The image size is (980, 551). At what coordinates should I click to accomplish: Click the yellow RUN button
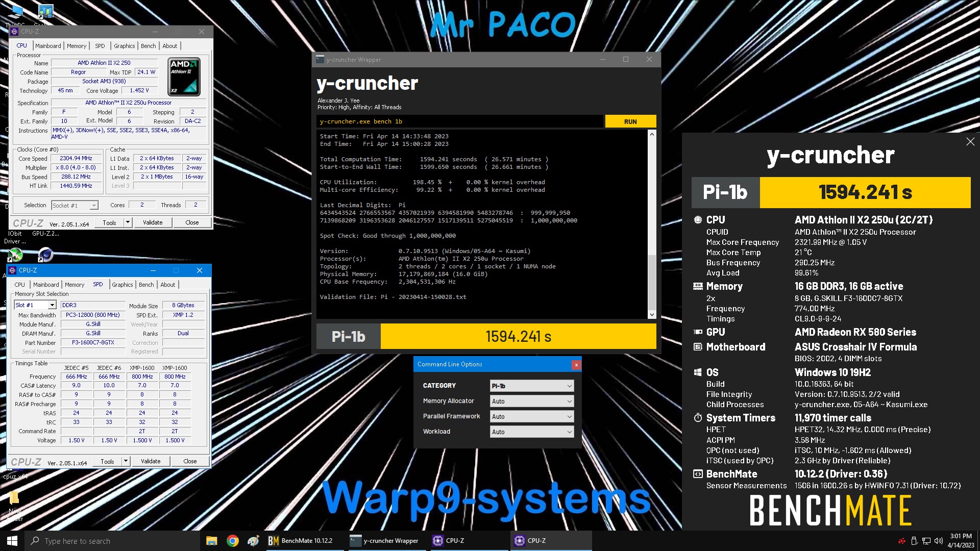point(630,121)
